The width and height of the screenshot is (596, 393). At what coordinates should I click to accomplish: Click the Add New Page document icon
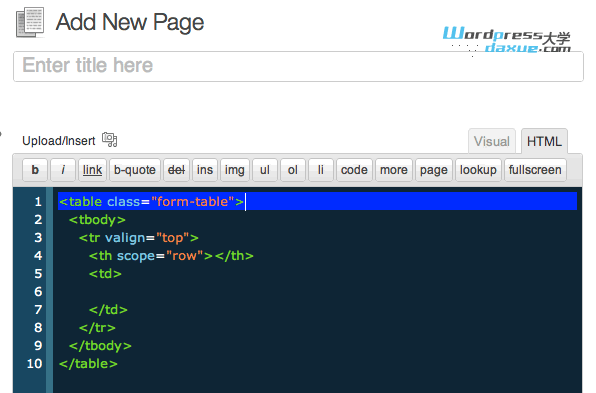[30, 22]
